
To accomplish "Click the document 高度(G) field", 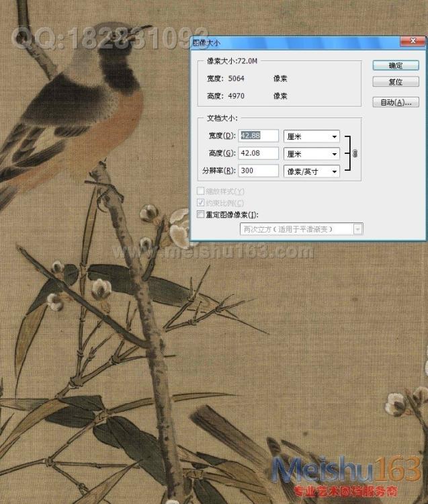I will [x=258, y=153].
